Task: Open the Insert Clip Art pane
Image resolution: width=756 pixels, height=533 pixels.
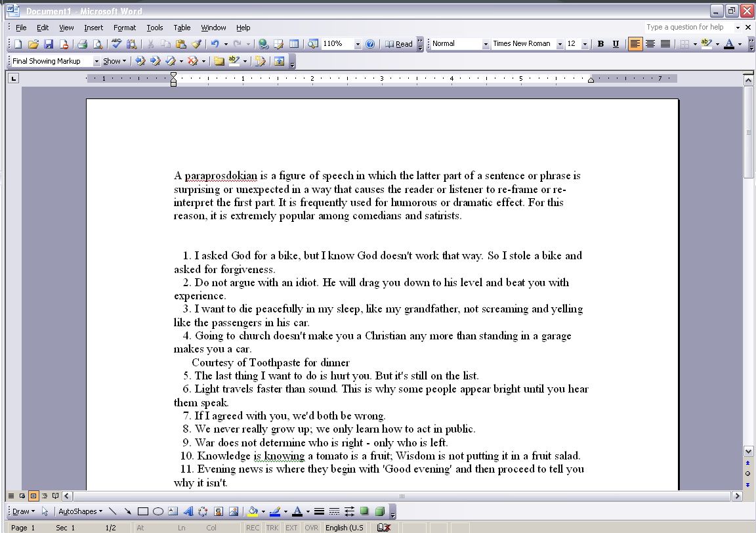Action: coord(219,511)
